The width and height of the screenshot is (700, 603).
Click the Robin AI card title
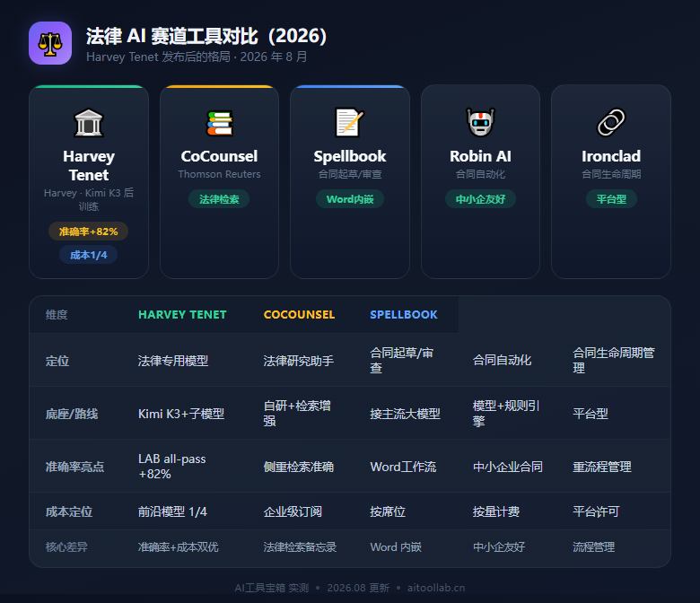click(480, 156)
